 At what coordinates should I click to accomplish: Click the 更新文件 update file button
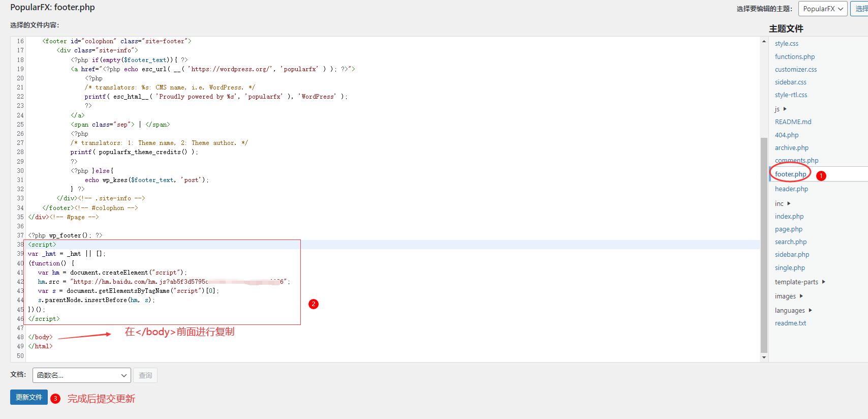tap(29, 397)
